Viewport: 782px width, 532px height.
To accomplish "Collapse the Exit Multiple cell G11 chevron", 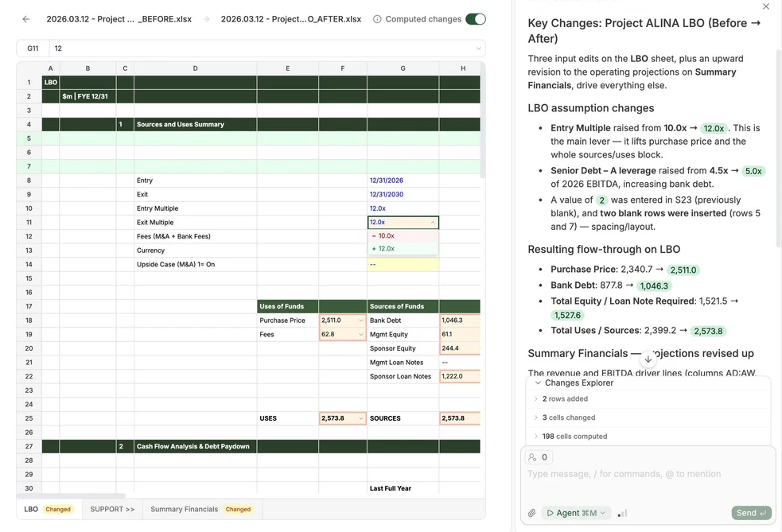I will [x=433, y=223].
